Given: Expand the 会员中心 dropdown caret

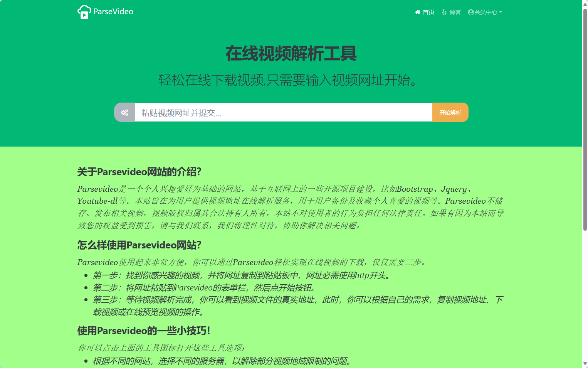Looking at the screenshot, I should [501, 12].
